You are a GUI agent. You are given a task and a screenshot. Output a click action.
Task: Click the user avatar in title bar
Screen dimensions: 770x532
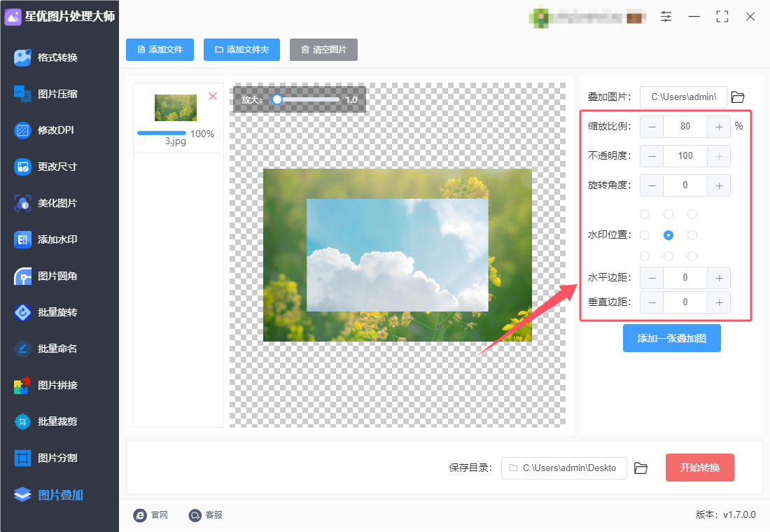coord(539,17)
